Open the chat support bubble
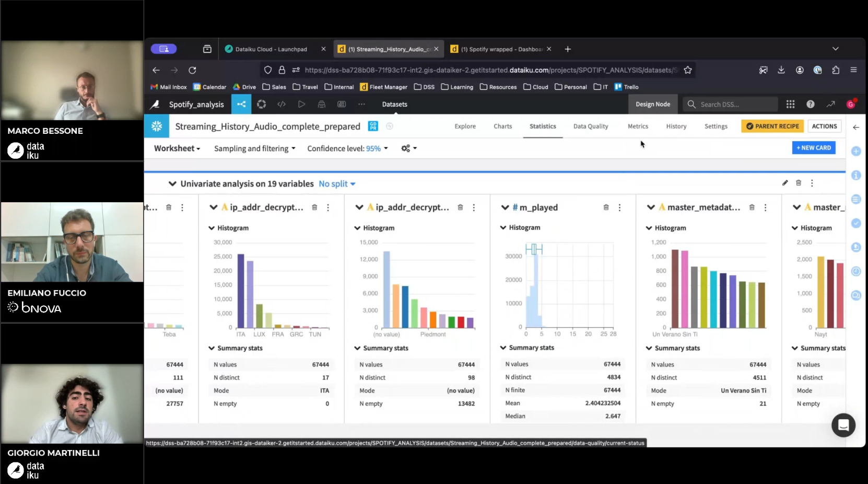 point(843,425)
